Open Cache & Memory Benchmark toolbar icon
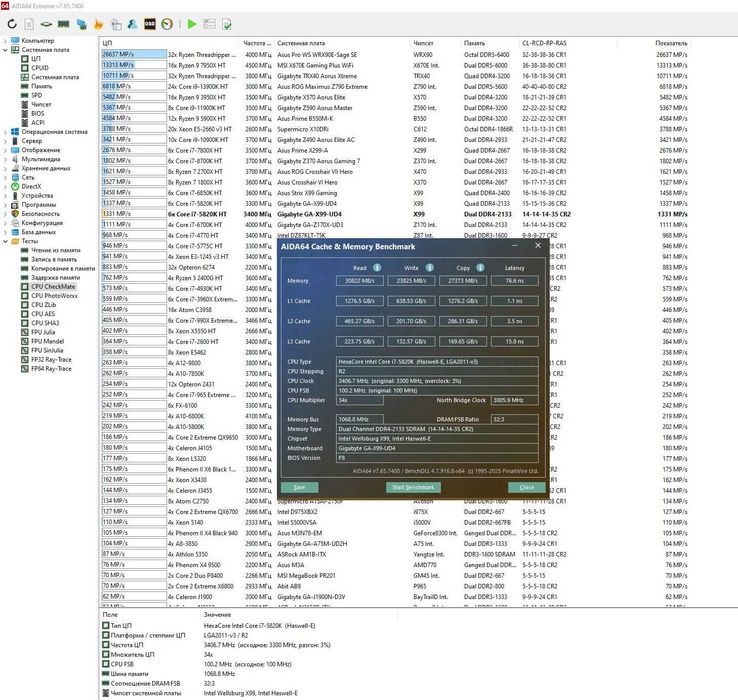738x700 pixels. click(64, 24)
